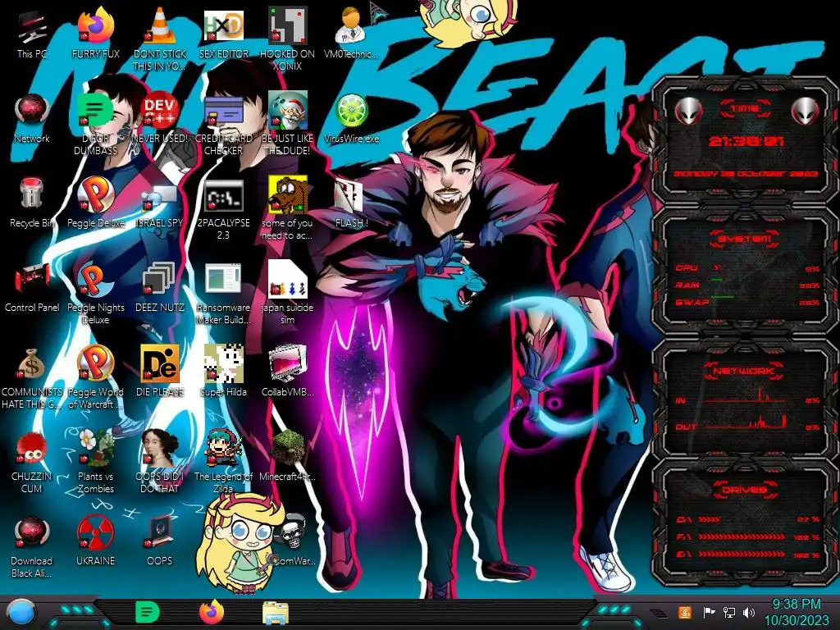The image size is (840, 630).
Task: Select the NEVER USED Dev-C++ icon
Action: [x=160, y=111]
